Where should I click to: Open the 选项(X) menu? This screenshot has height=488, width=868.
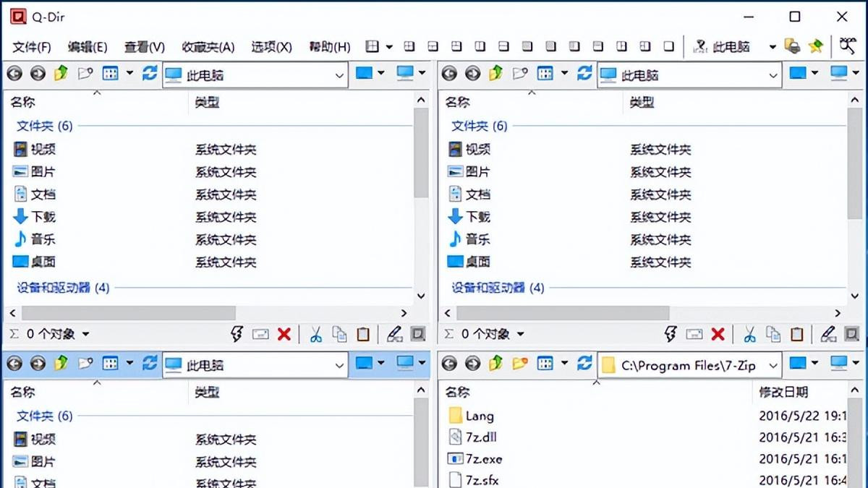(271, 46)
